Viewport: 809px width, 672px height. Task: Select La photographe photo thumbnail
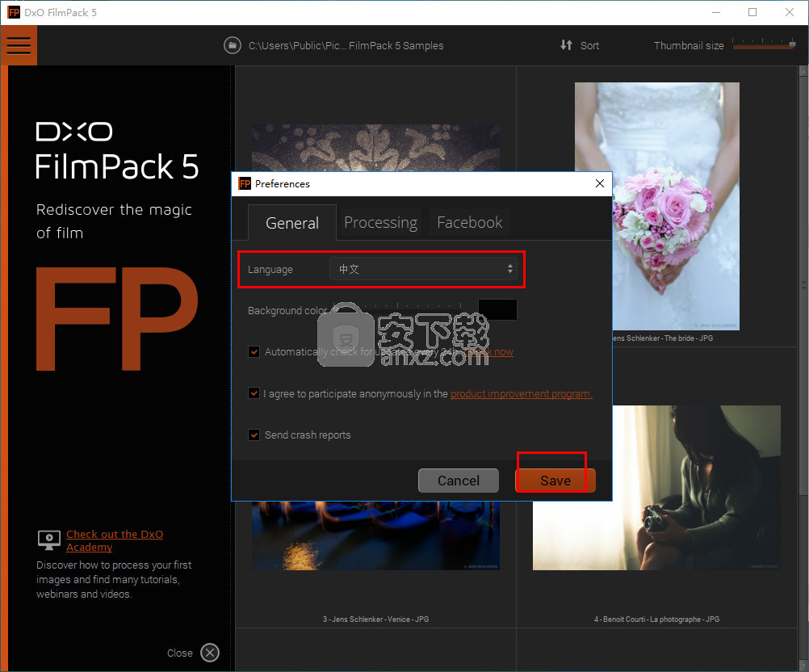coord(656,488)
